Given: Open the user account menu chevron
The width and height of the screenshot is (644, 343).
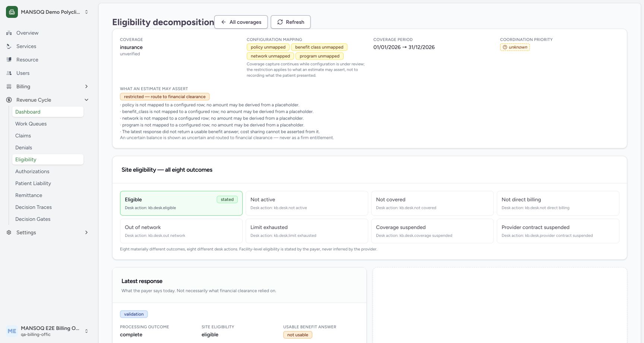Looking at the screenshot, I should coord(86,331).
